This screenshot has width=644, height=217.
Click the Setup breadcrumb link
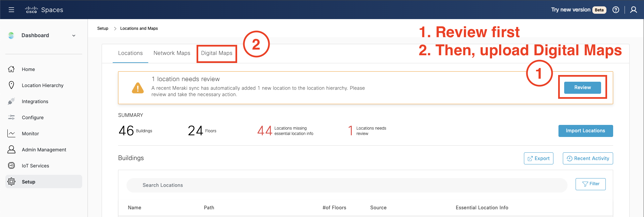point(103,28)
